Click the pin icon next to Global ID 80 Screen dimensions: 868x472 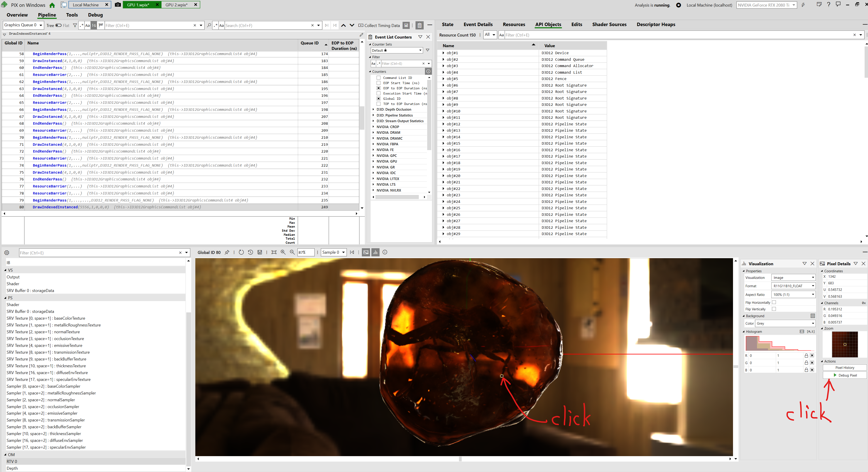227,252
